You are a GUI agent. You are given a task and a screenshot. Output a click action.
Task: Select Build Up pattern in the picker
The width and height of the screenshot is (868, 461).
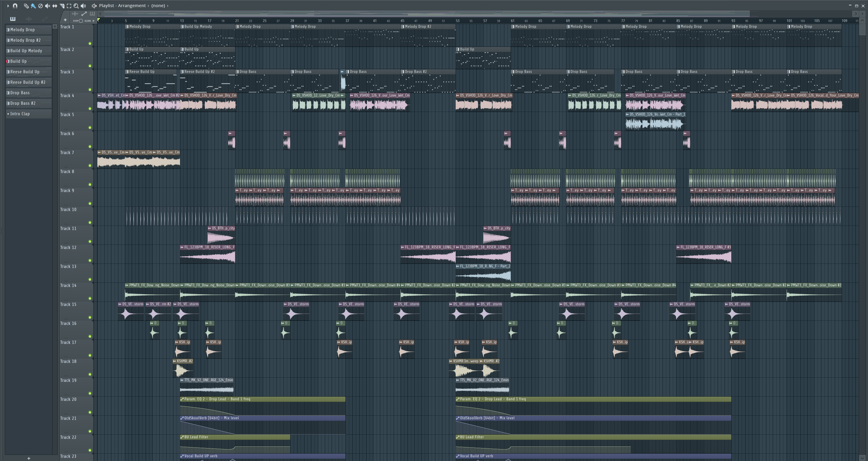29,61
